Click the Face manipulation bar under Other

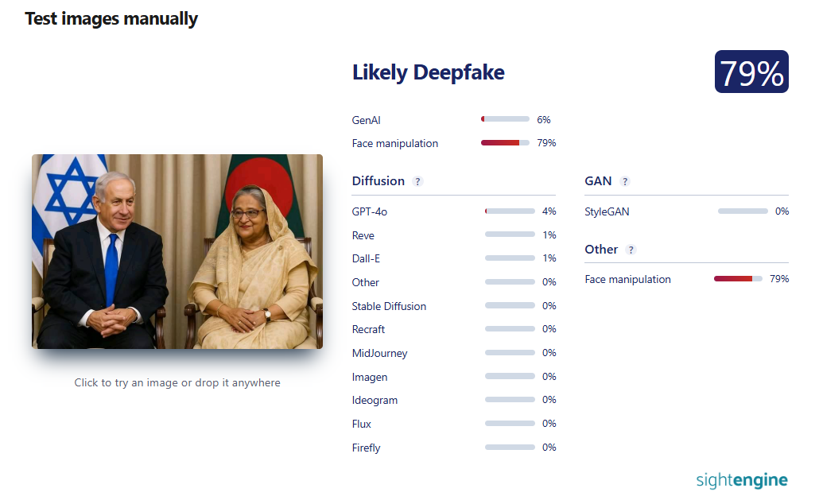tap(738, 278)
